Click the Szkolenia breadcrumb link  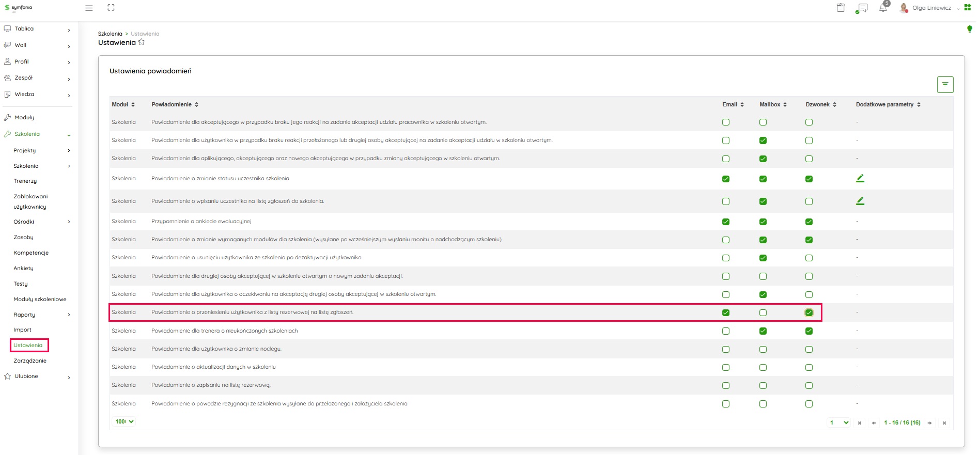pos(110,34)
